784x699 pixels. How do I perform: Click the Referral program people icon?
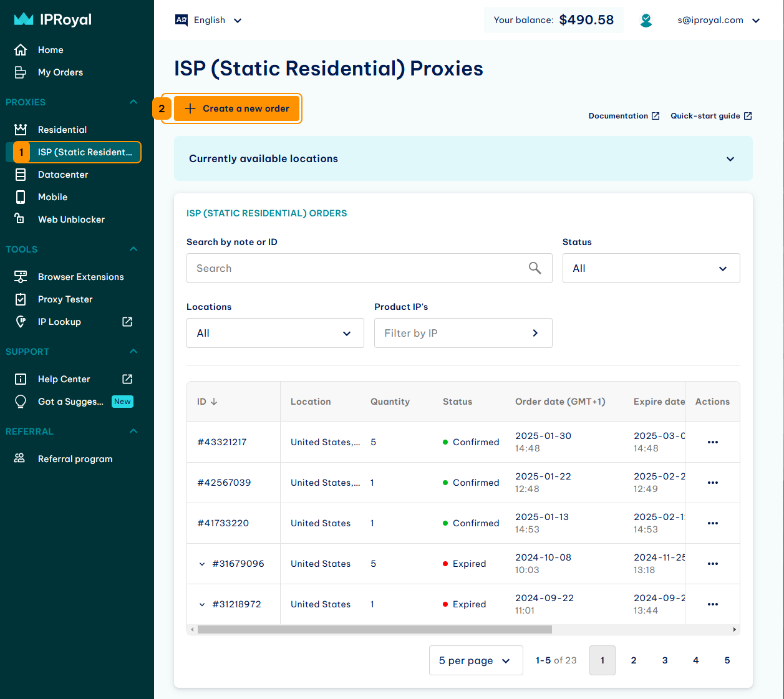[20, 458]
